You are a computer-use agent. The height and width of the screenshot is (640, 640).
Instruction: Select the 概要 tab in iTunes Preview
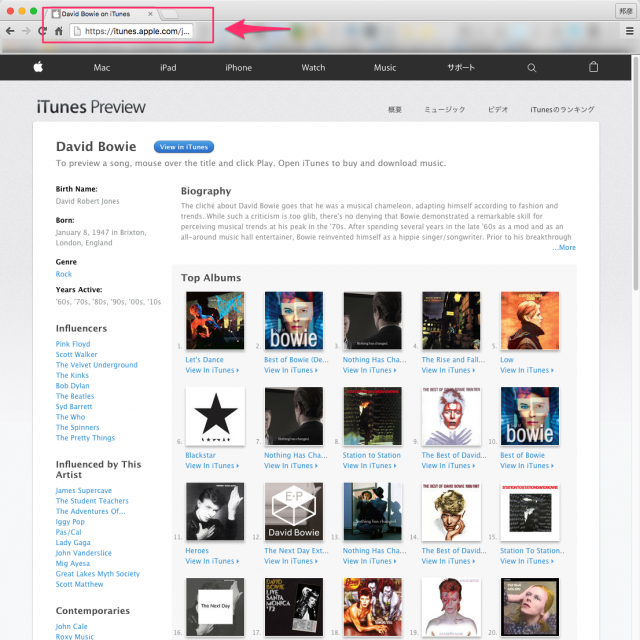click(395, 109)
